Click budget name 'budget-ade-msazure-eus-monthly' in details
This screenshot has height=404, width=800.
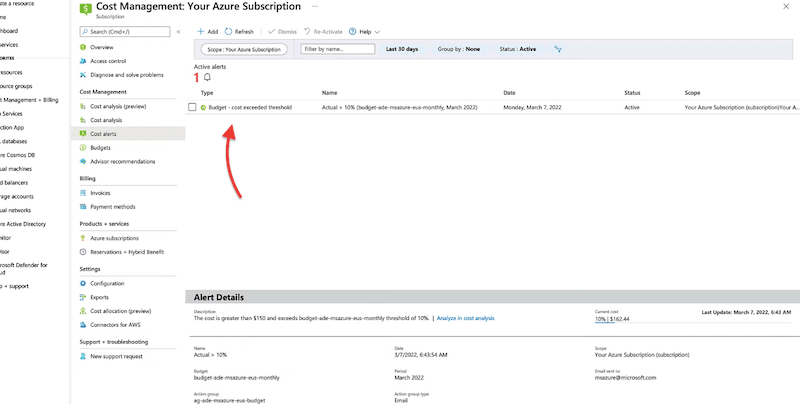(x=237, y=378)
